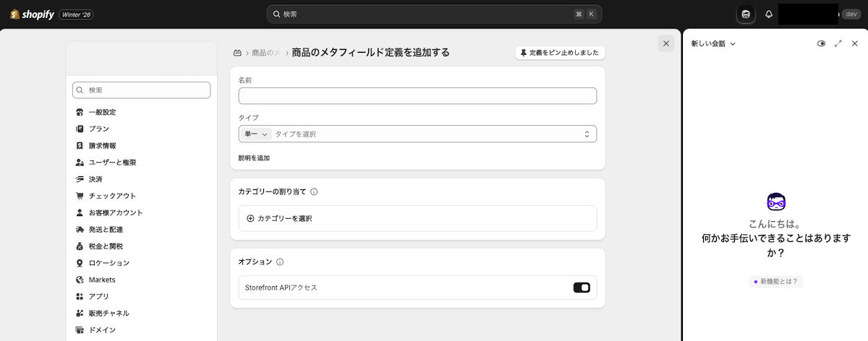868x341 pixels.
Task: Click the 新機能とは？ chip
Action: coord(776,281)
